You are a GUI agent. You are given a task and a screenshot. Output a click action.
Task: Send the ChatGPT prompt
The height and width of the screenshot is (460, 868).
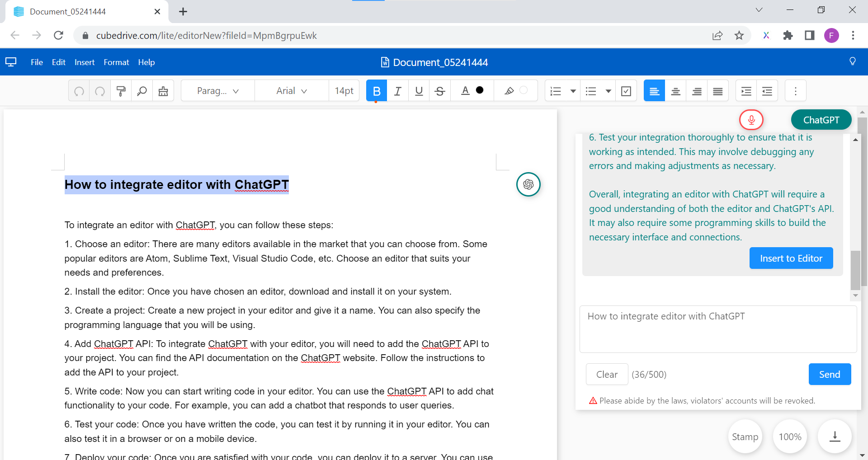tap(830, 374)
